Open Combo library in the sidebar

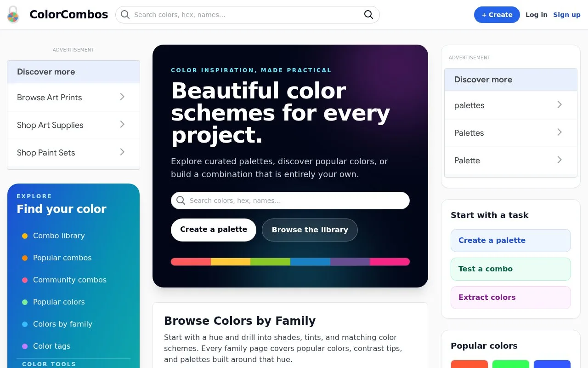(x=59, y=236)
